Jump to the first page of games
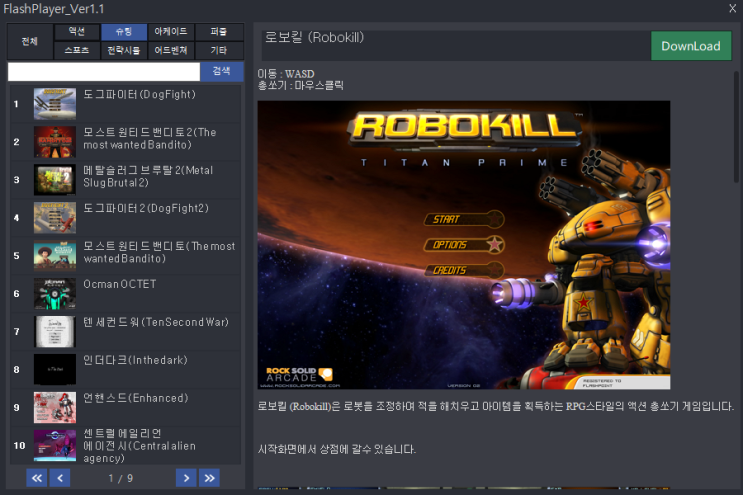The width and height of the screenshot is (743, 495). coord(36,478)
